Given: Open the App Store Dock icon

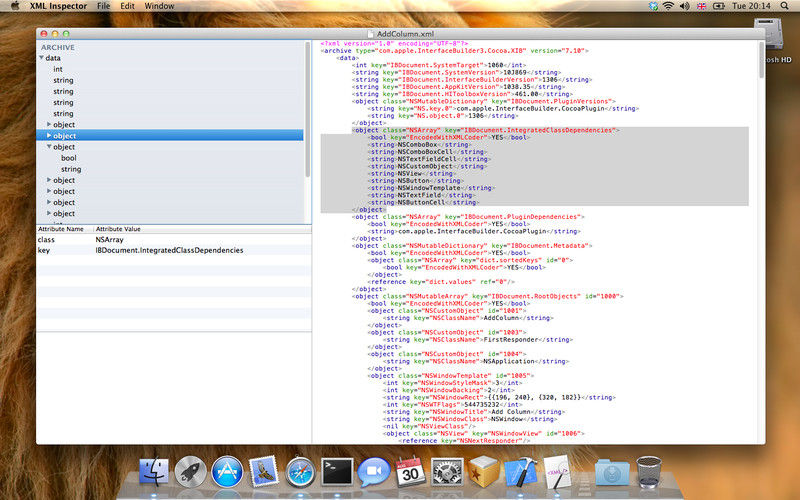Looking at the screenshot, I should tap(227, 471).
